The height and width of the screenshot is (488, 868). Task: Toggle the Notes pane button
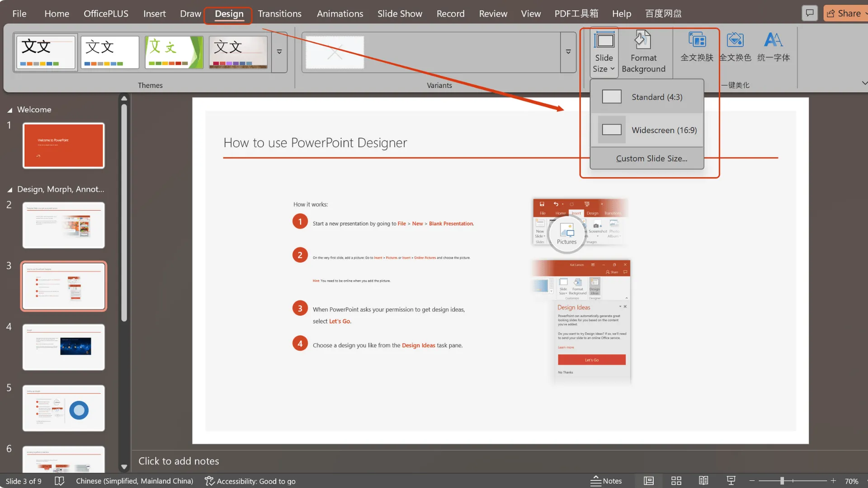pyautogui.click(x=607, y=481)
